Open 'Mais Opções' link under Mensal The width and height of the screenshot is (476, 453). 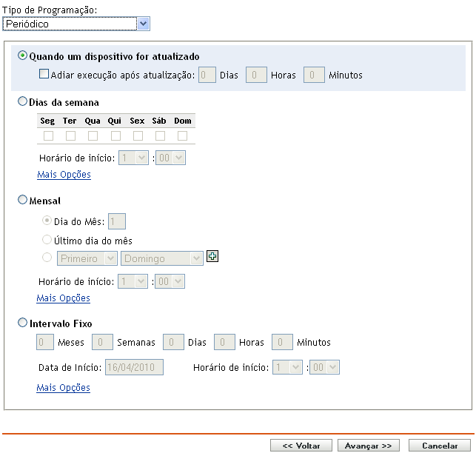[64, 298]
